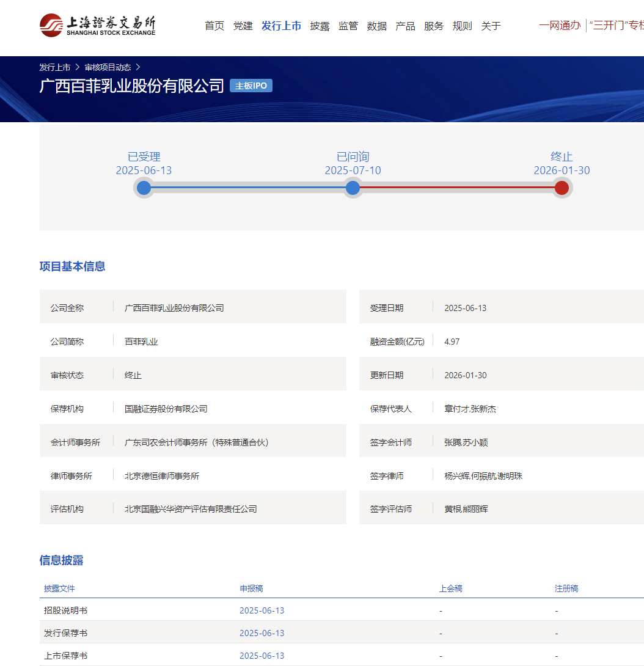Open the 党建 menu item
The width and height of the screenshot is (644, 666).
tap(243, 26)
